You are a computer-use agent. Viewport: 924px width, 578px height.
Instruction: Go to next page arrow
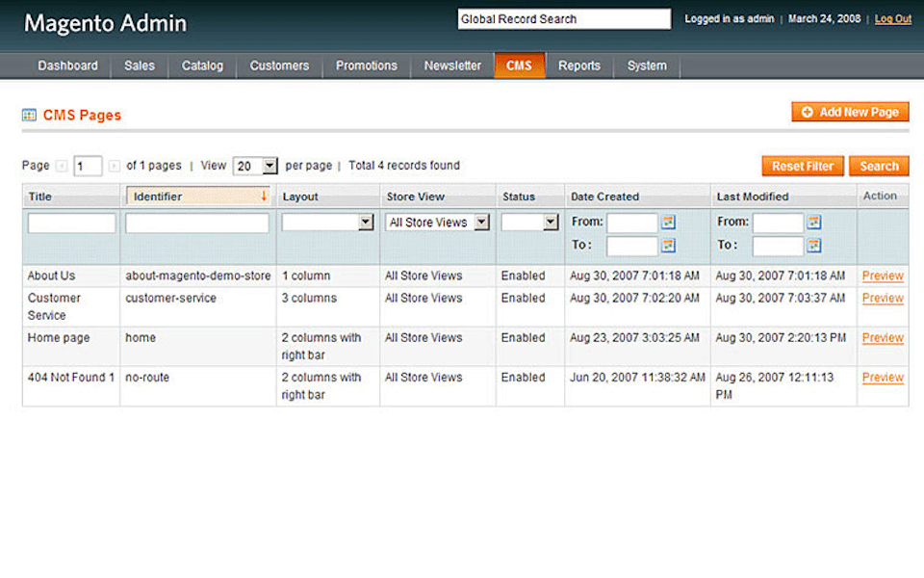[x=115, y=166]
